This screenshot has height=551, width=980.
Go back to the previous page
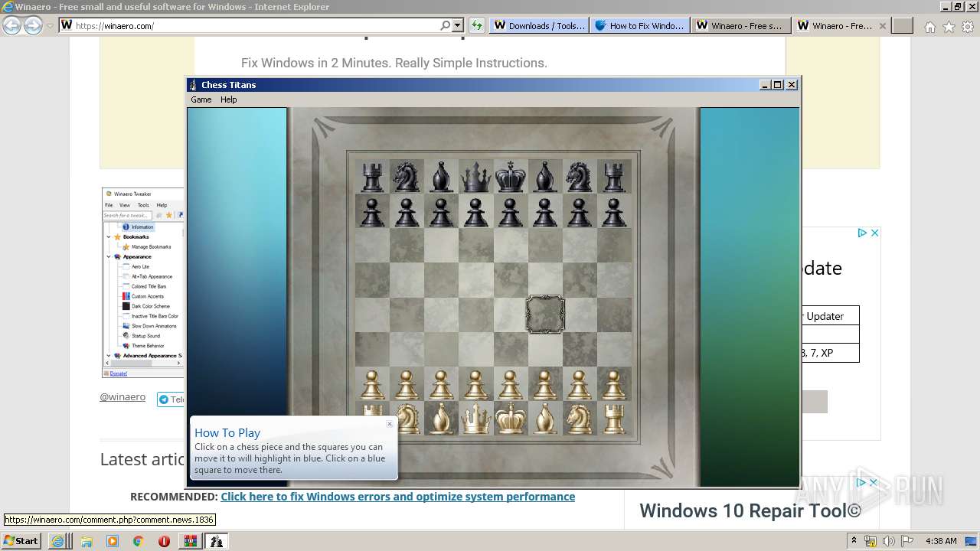tap(11, 25)
